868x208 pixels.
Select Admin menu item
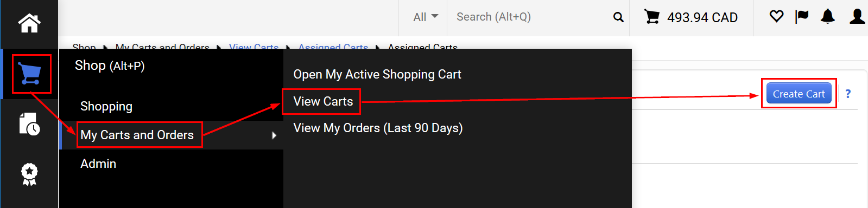point(98,164)
